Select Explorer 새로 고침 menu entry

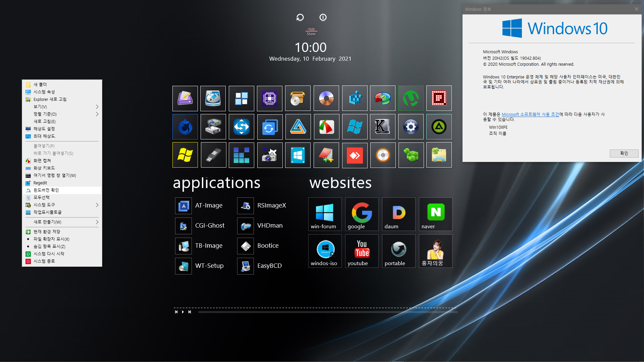point(62,99)
